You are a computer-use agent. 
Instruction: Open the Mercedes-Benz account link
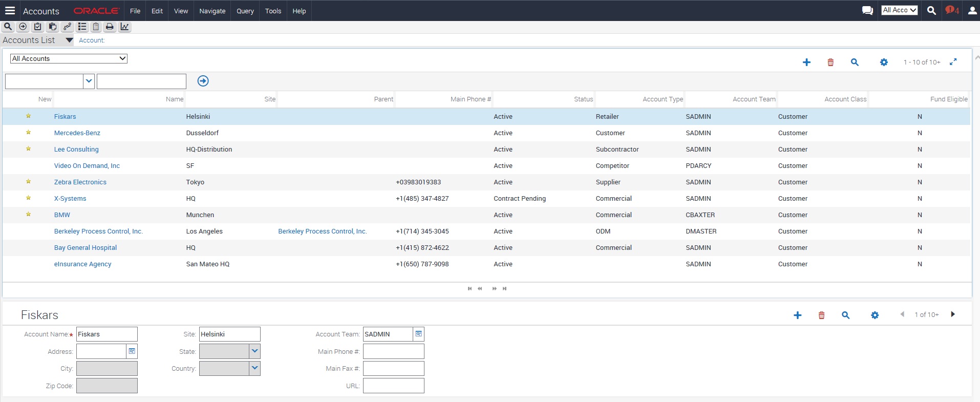click(x=77, y=133)
